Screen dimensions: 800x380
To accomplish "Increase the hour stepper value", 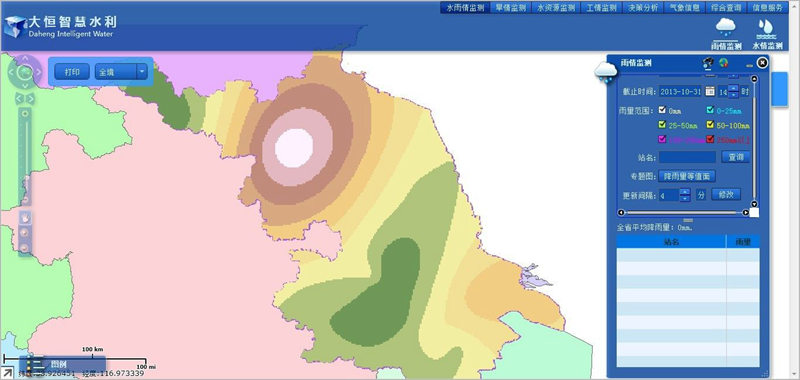I will (x=733, y=88).
